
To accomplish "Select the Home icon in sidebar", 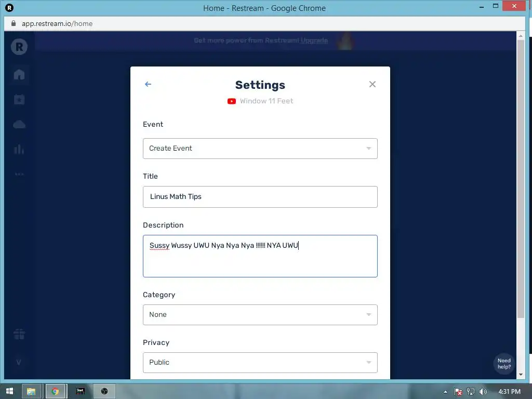I will point(19,74).
